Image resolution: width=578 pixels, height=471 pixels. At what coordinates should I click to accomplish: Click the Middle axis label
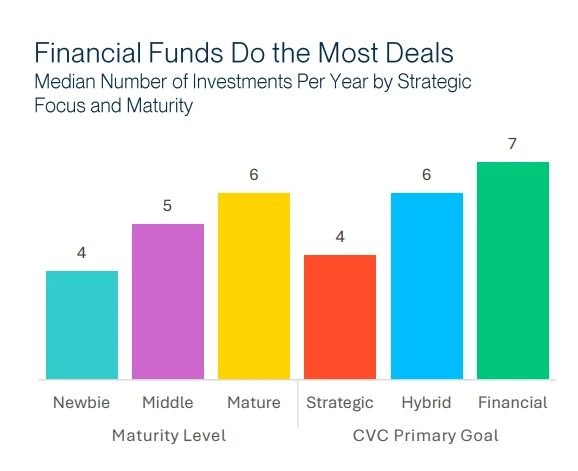pos(168,402)
